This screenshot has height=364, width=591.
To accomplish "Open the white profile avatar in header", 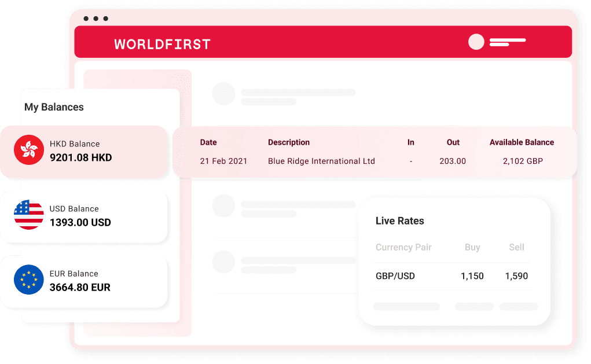I will point(476,42).
